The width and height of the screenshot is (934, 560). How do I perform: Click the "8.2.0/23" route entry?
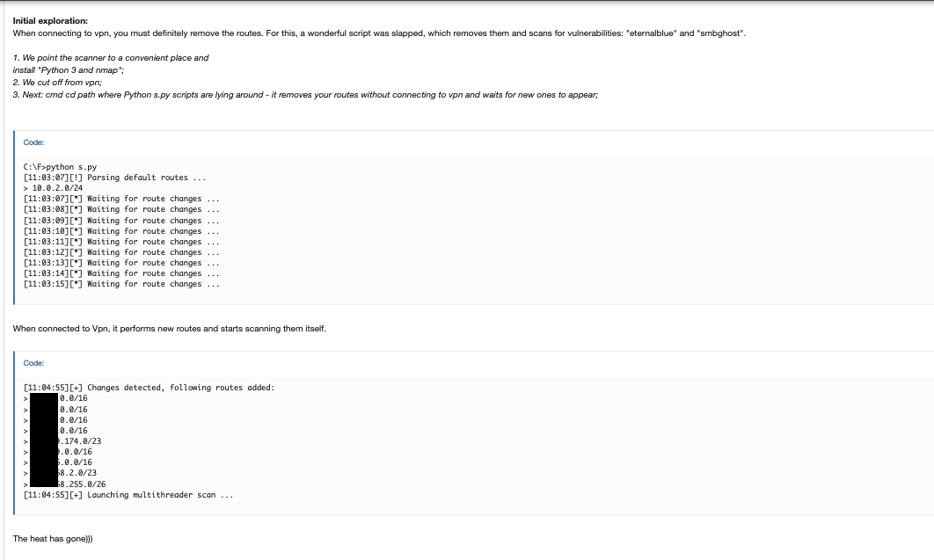click(77, 472)
